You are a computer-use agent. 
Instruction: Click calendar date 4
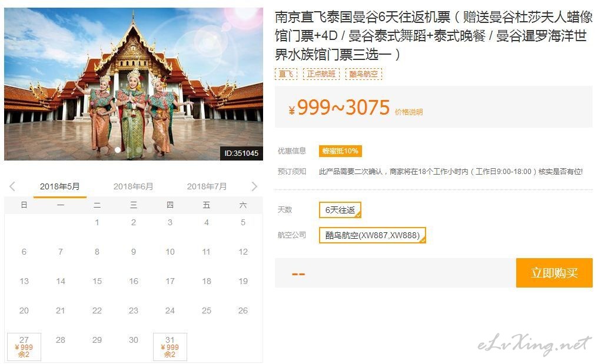tap(207, 222)
